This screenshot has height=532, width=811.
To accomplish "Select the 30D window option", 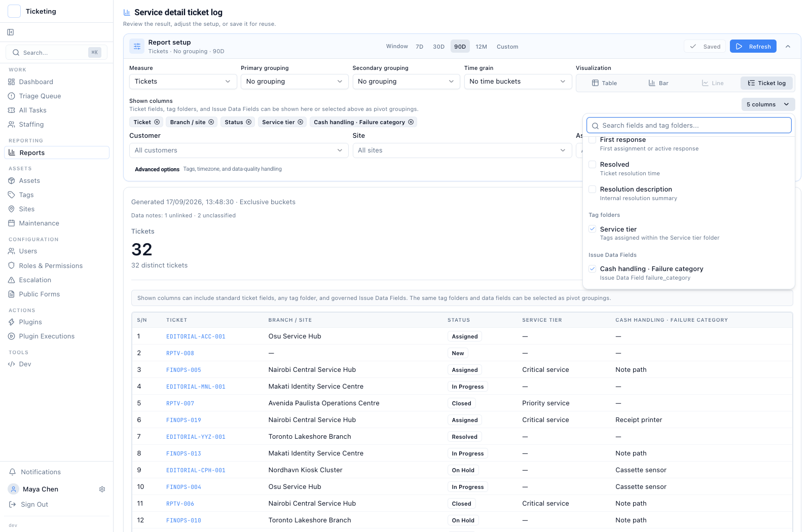I will [x=438, y=47].
